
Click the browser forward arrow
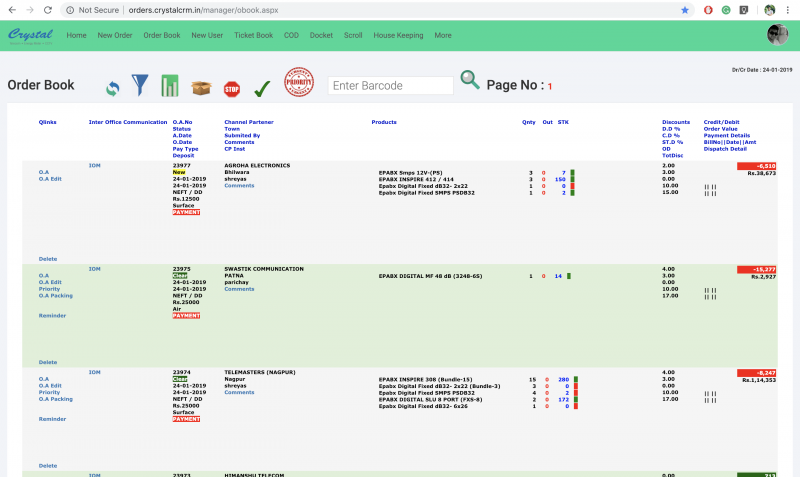click(x=30, y=10)
